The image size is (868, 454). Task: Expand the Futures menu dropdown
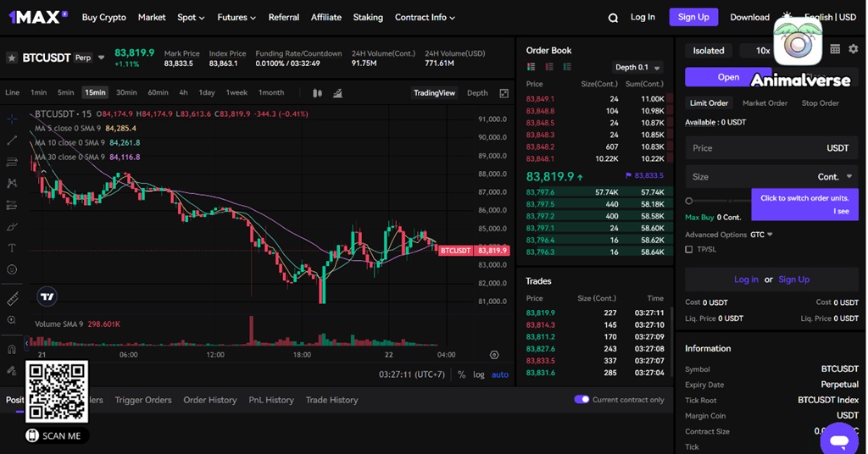[236, 18]
